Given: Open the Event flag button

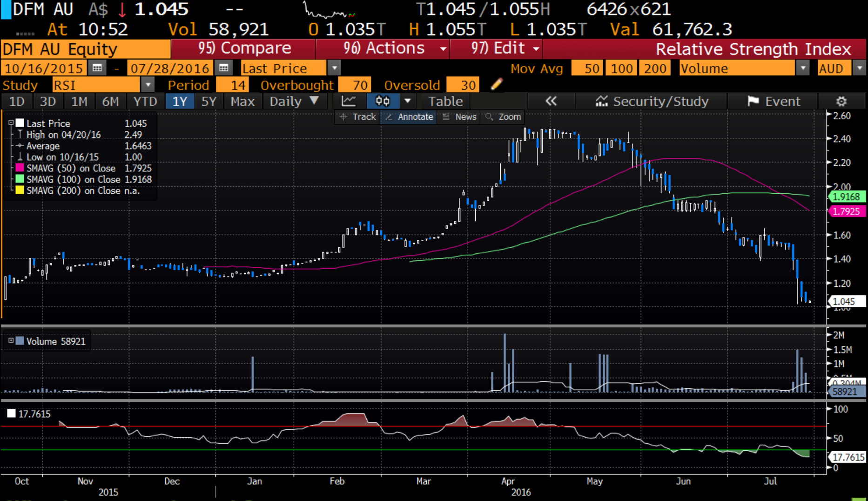Looking at the screenshot, I should (x=773, y=101).
